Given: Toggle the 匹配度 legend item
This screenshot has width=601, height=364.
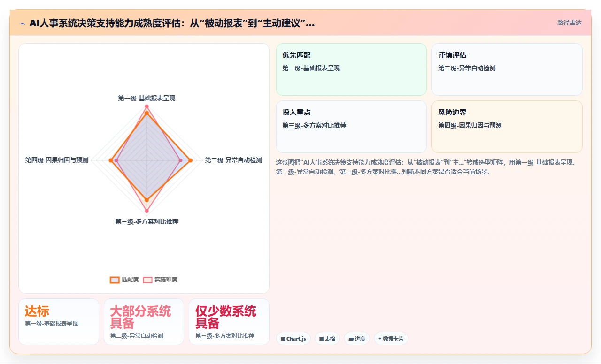Looking at the screenshot, I should point(124,280).
